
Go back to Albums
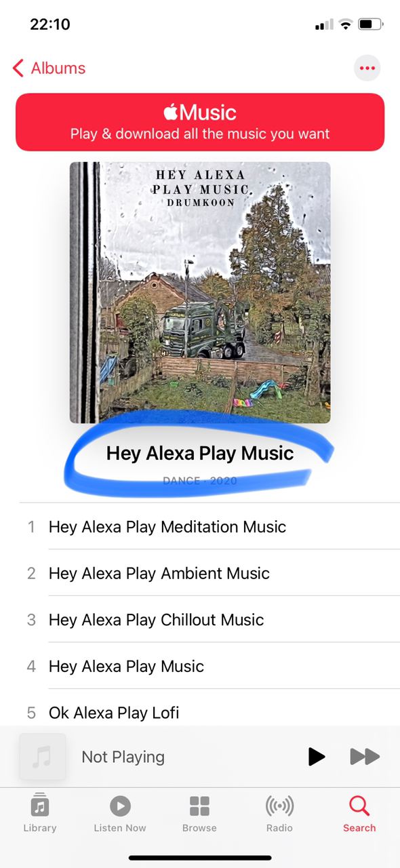tap(49, 68)
